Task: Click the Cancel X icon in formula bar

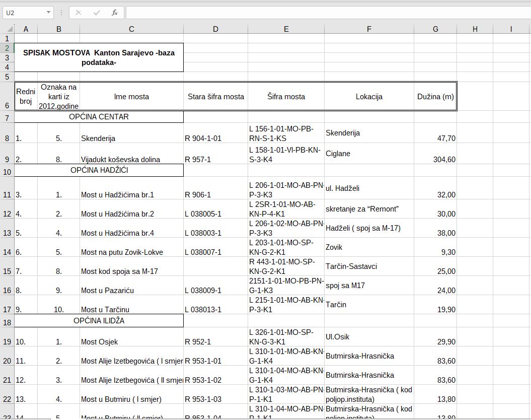Action: point(79,13)
